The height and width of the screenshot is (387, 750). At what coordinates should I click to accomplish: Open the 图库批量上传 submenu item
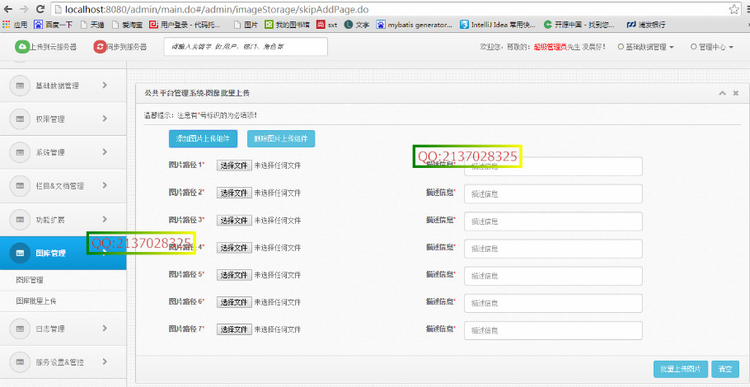tap(36, 301)
